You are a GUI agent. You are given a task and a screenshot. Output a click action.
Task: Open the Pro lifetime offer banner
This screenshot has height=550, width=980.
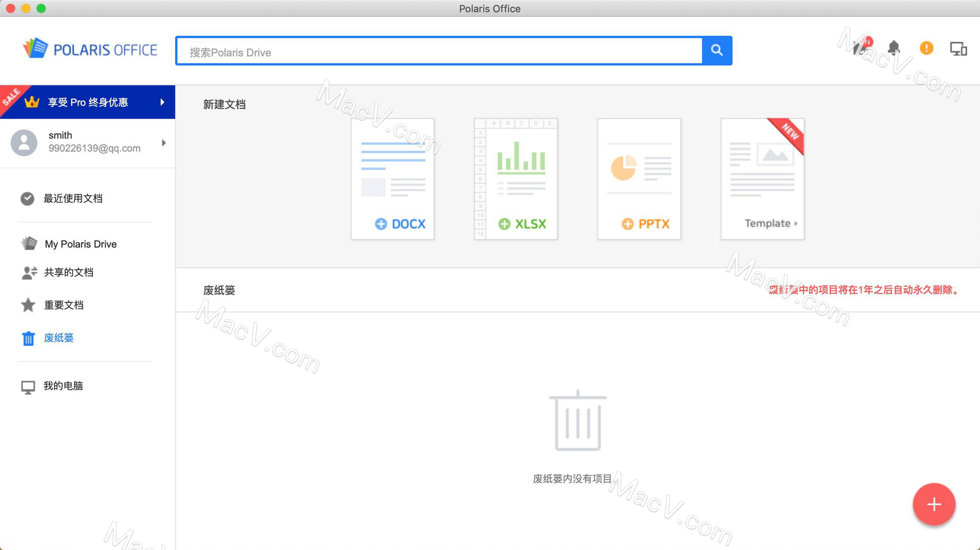(x=87, y=102)
